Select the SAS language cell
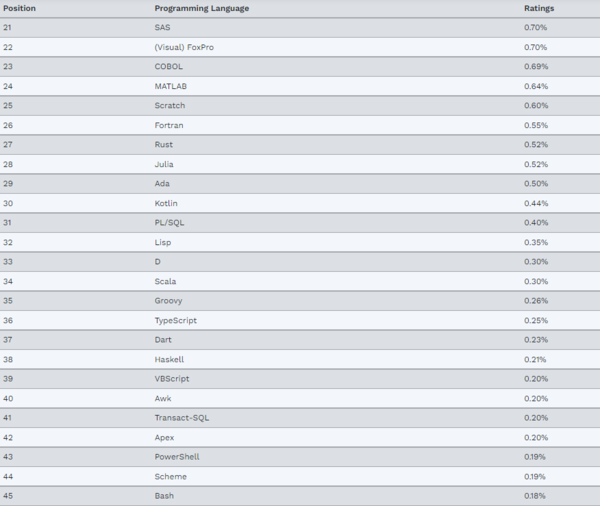Viewport: 600px width, 506px height. 162,27
